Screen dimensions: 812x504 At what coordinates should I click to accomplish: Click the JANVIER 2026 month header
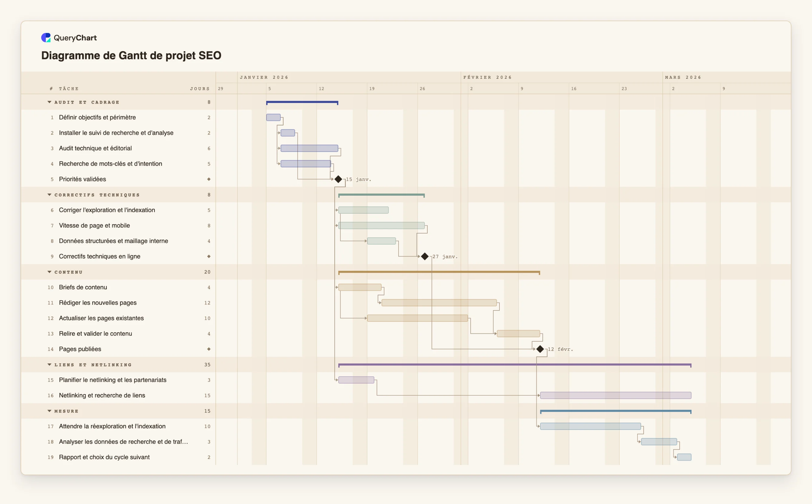pos(264,77)
